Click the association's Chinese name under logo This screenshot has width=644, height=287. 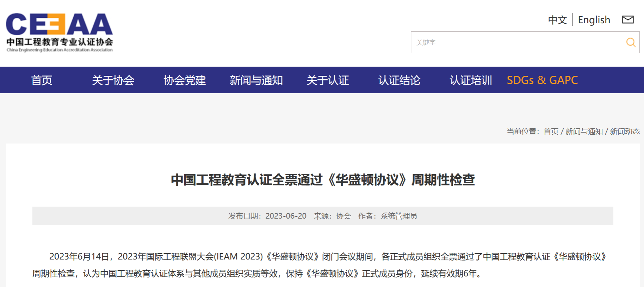(60, 42)
